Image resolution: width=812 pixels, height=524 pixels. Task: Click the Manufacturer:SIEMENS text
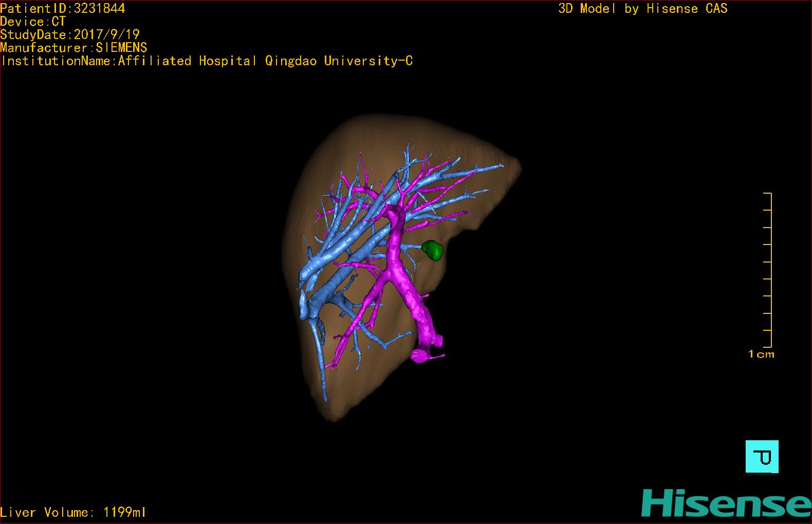73,48
